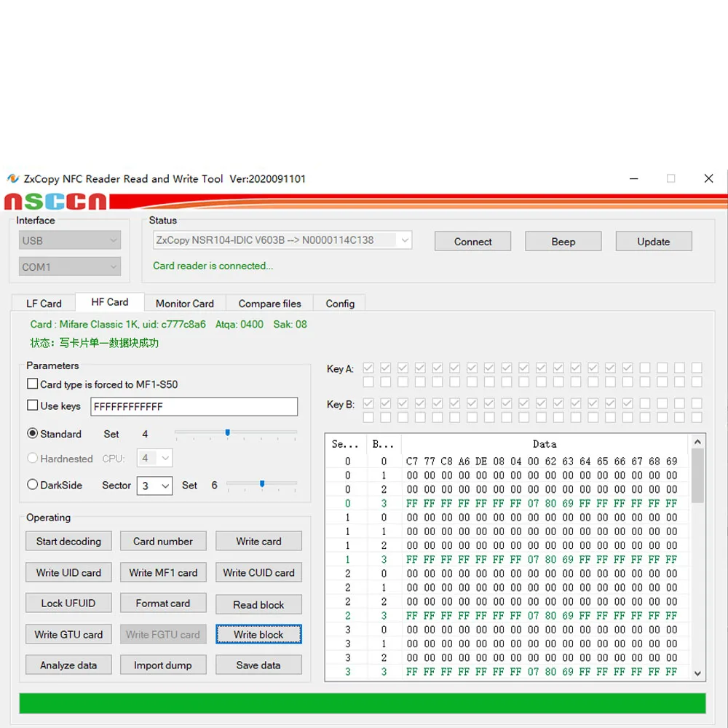Click scroll down arrow of data table
Viewport: 728px width, 728px height.
click(697, 673)
